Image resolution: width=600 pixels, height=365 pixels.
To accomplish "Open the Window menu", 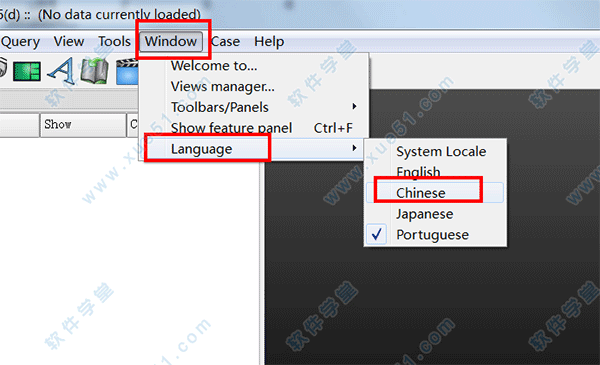I will tap(171, 41).
